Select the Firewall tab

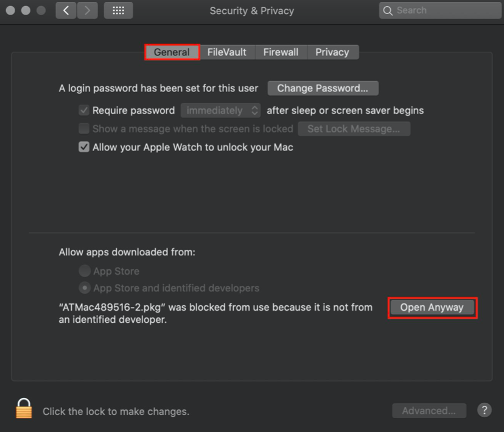(281, 52)
